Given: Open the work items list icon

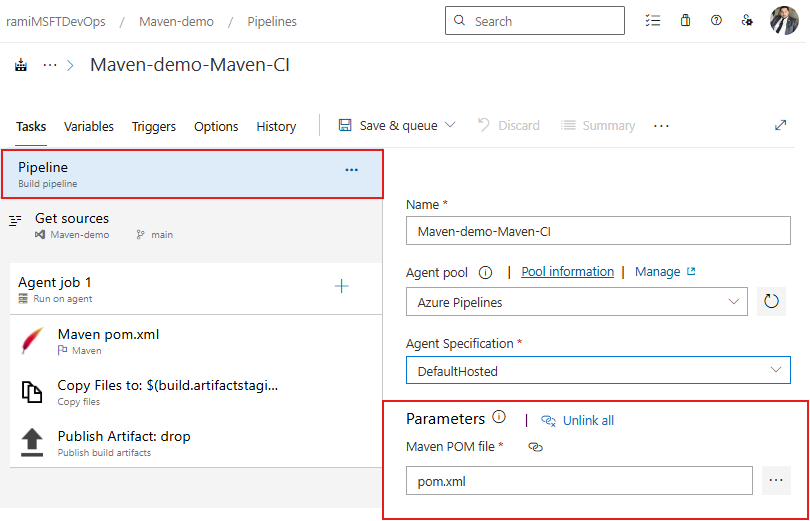Looking at the screenshot, I should click(x=652, y=21).
